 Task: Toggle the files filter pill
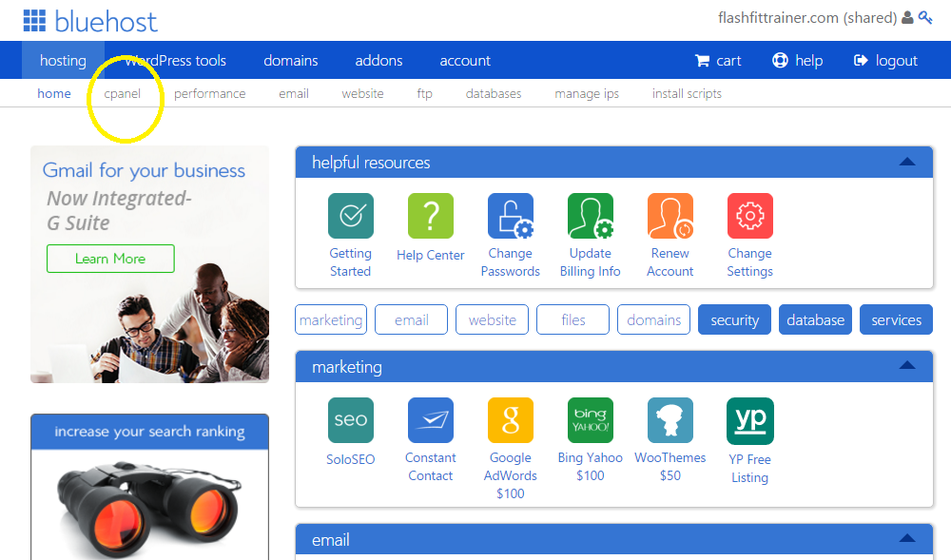pos(573,319)
